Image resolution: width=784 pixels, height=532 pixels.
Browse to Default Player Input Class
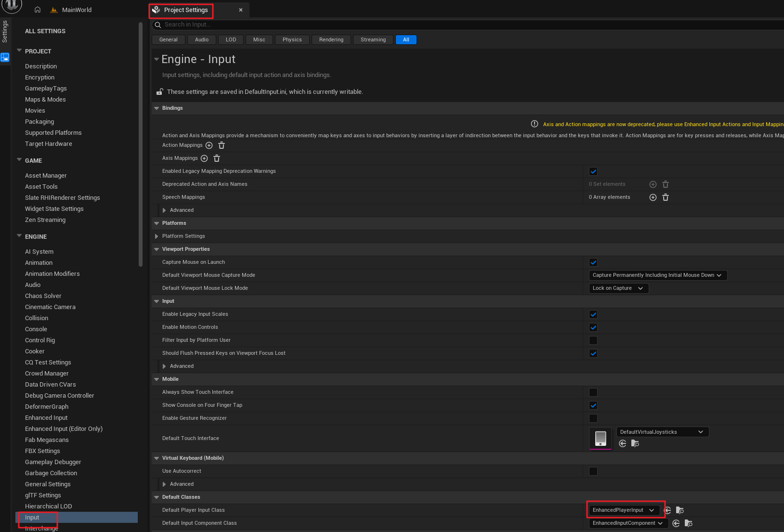[680, 510]
